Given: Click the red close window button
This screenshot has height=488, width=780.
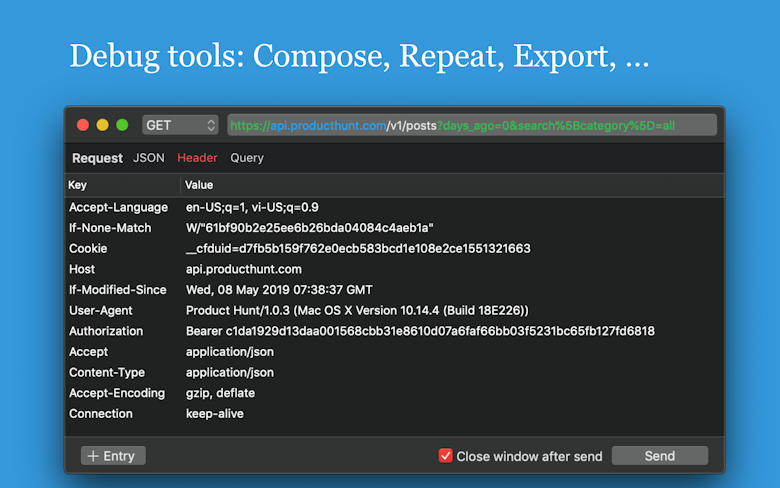Looking at the screenshot, I should [x=83, y=125].
